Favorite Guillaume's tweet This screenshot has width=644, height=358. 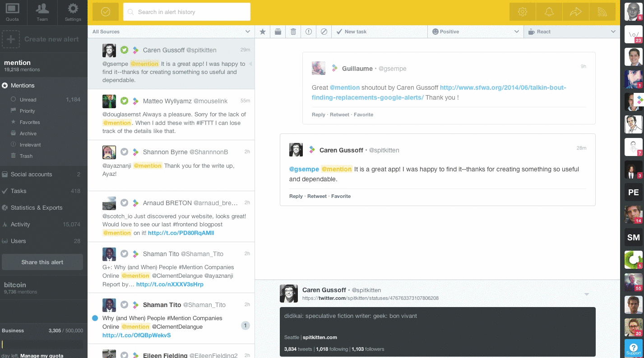363,115
